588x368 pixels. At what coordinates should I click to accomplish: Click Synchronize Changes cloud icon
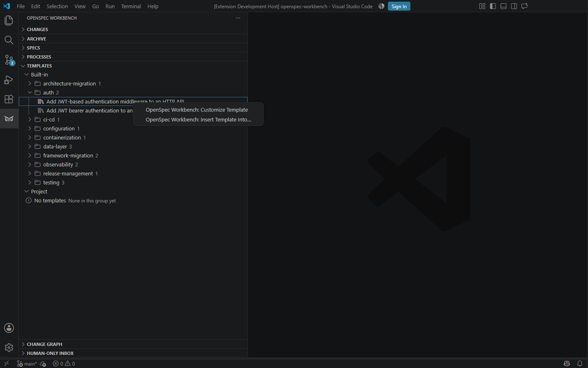coord(43,364)
